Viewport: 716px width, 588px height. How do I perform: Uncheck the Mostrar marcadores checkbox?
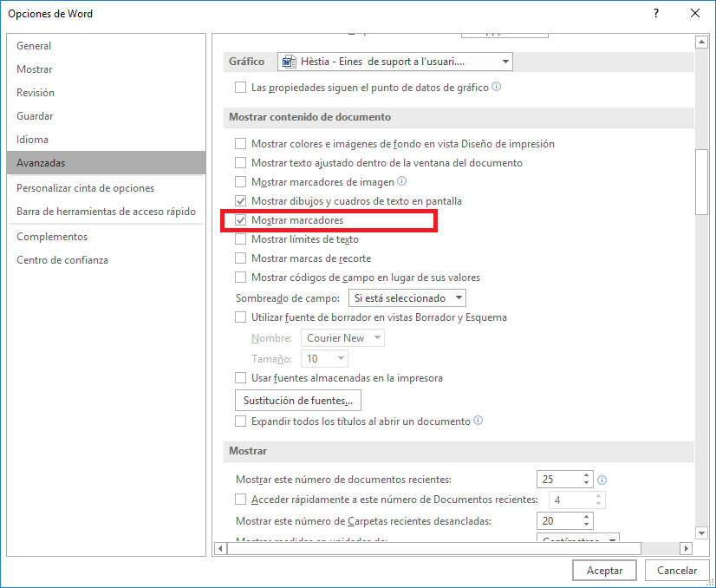(x=241, y=220)
